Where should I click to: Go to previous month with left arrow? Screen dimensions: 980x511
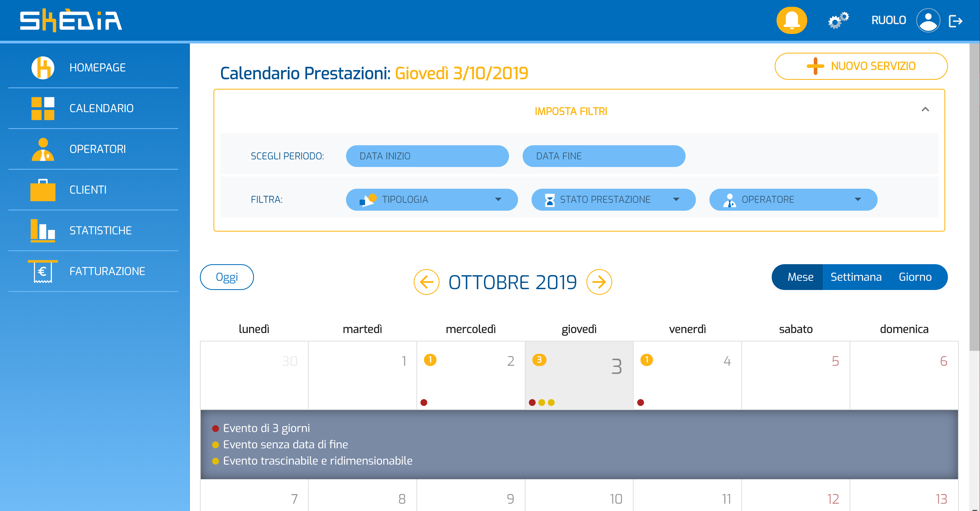pos(426,282)
